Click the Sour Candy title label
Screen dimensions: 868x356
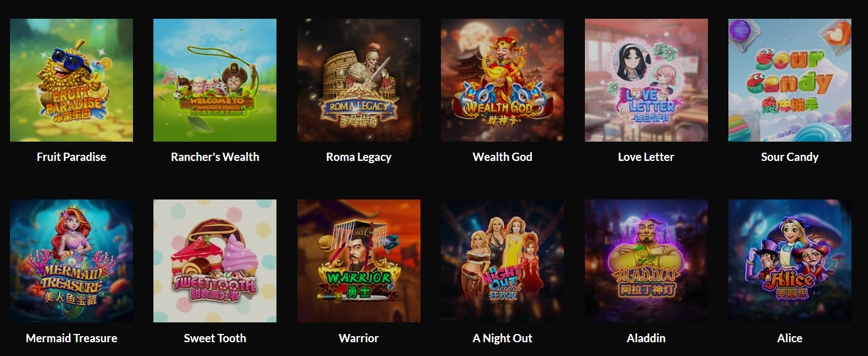coord(790,157)
